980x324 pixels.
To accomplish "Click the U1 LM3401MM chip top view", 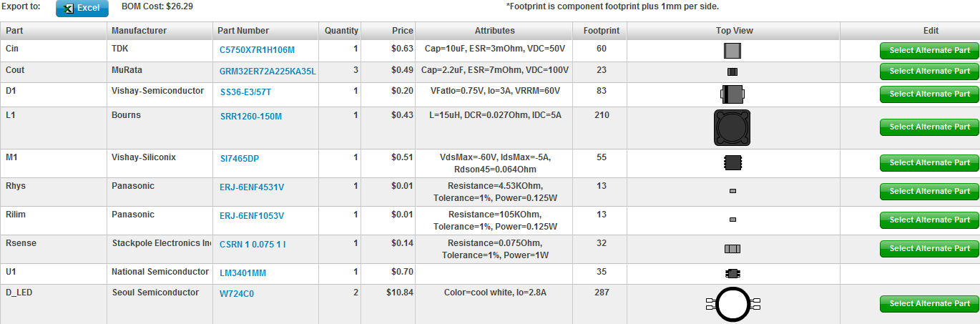I will point(732,273).
